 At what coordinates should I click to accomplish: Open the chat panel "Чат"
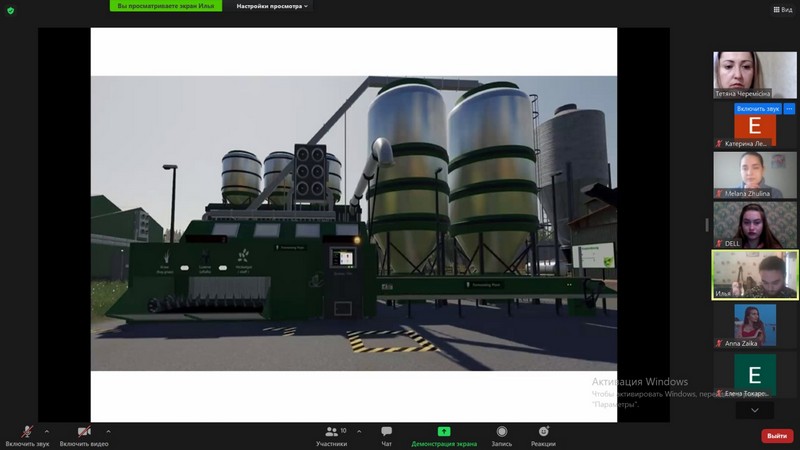pos(387,436)
